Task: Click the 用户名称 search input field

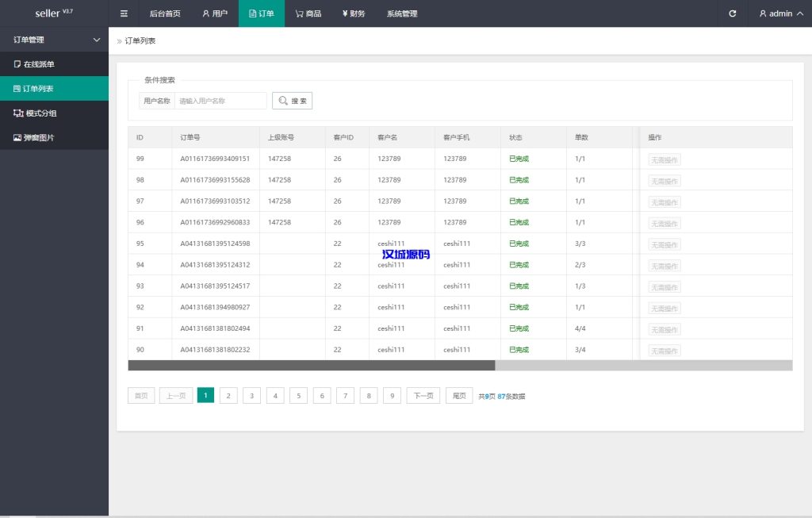Action: (220, 101)
